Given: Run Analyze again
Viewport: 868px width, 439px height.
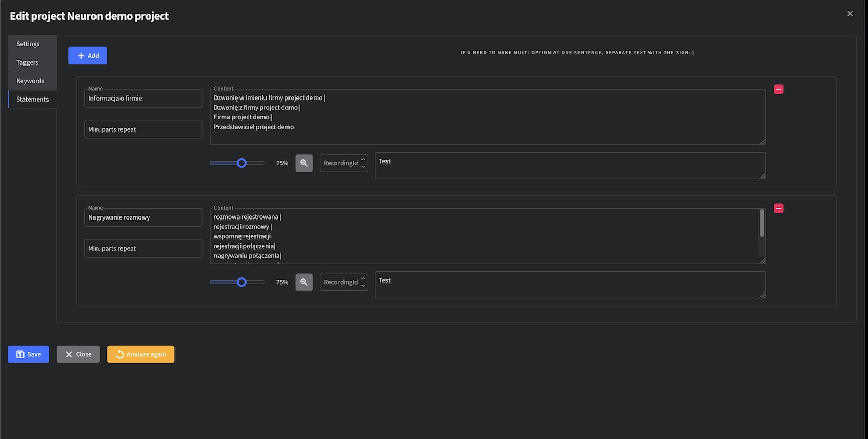Looking at the screenshot, I should pos(140,354).
